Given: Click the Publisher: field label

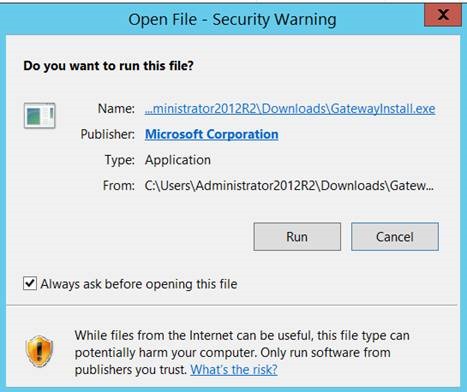Looking at the screenshot, I should 108,134.
